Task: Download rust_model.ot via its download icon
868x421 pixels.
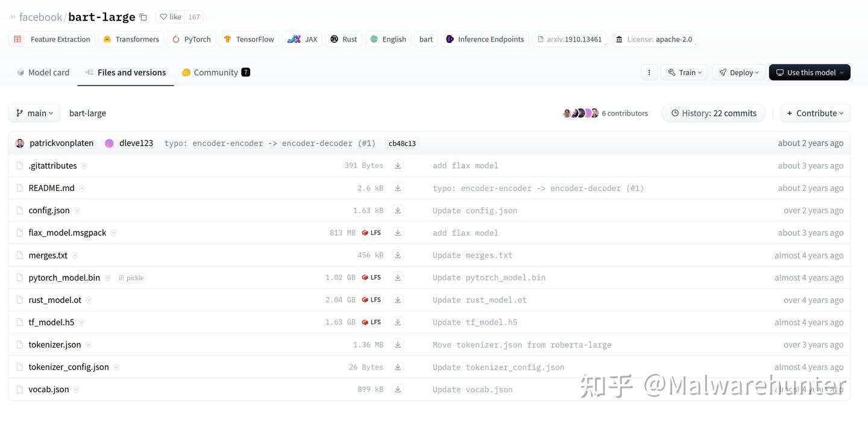Action: [x=398, y=300]
